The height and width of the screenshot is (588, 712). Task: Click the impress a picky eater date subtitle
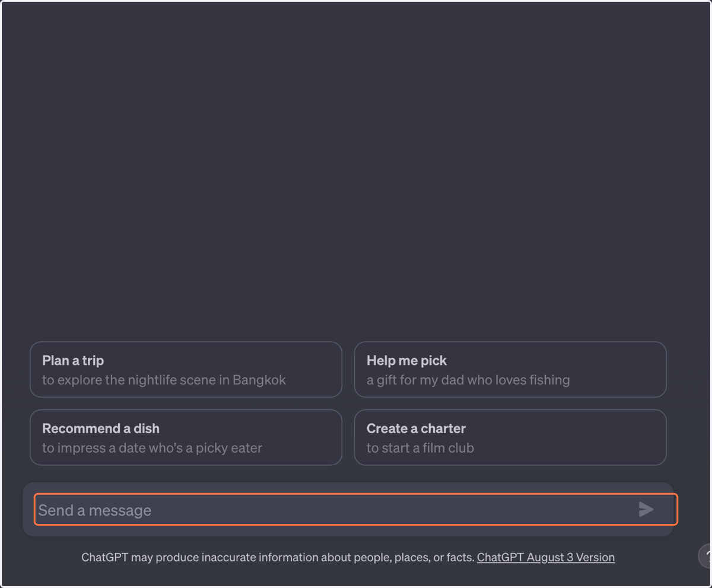[152, 448]
